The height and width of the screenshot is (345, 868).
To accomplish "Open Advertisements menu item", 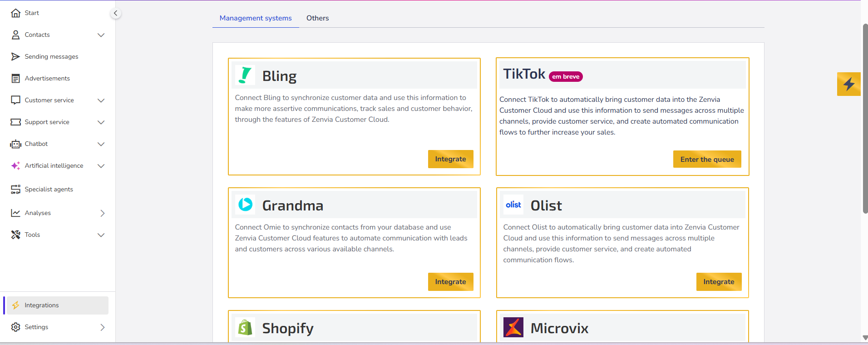I will coord(47,78).
